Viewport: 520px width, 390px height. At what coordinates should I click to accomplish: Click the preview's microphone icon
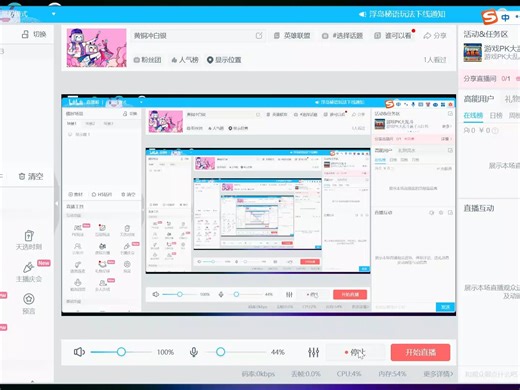coord(221,294)
